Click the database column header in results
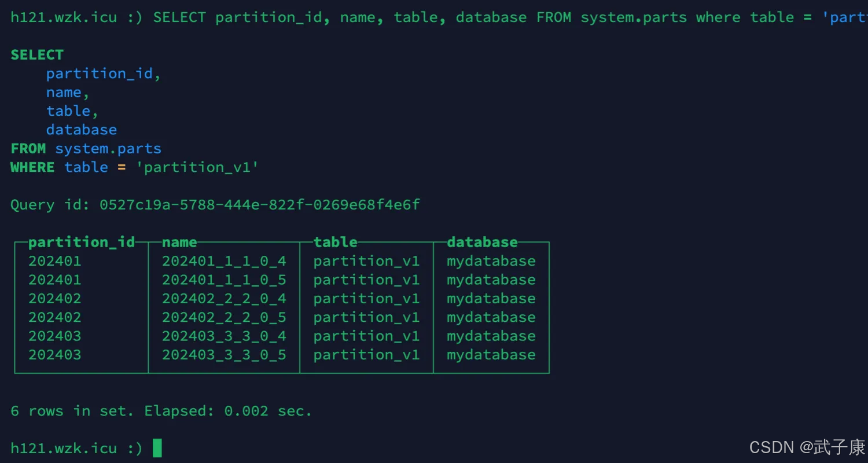This screenshot has height=463, width=868. (482, 242)
